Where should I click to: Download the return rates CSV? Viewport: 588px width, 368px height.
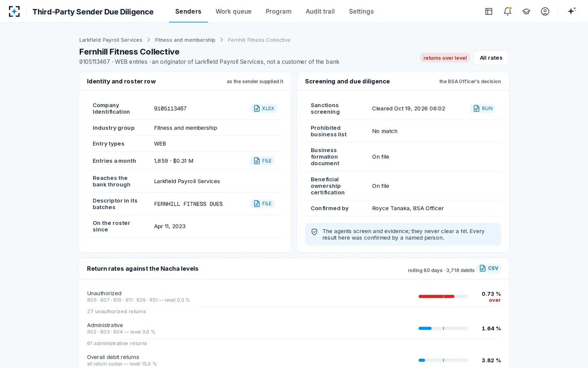click(489, 268)
